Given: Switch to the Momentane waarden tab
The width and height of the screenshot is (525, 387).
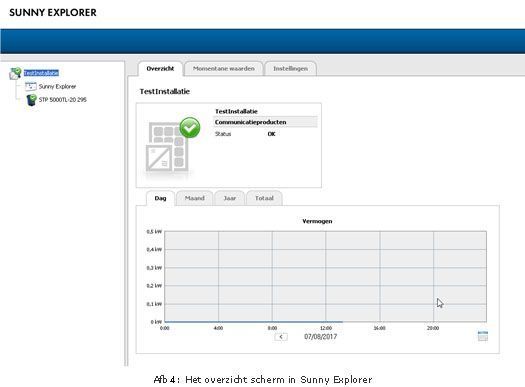Looking at the screenshot, I should coord(224,69).
